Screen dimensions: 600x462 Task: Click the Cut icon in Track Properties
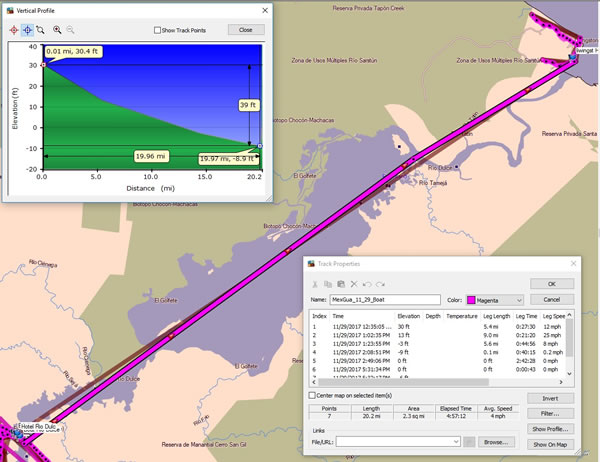[315, 284]
